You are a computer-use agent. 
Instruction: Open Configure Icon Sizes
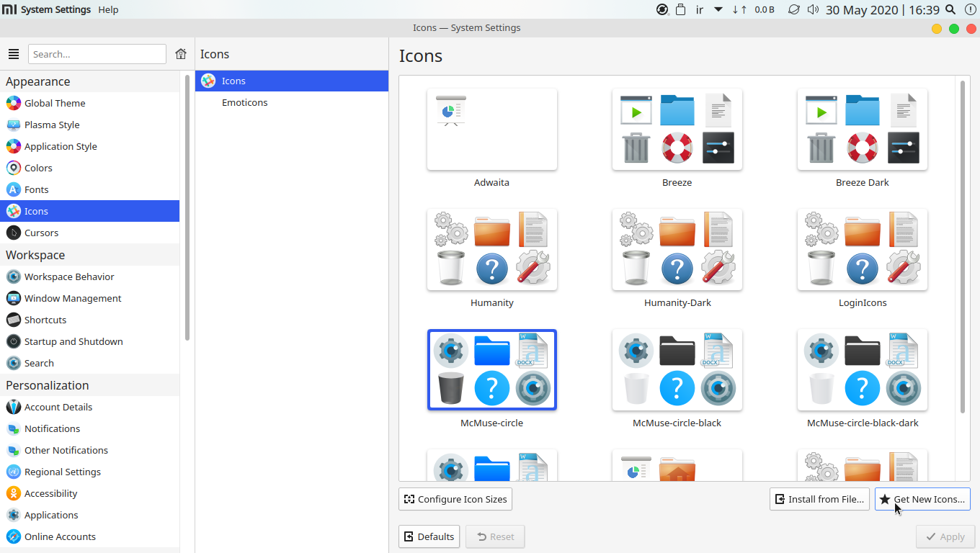[455, 499]
